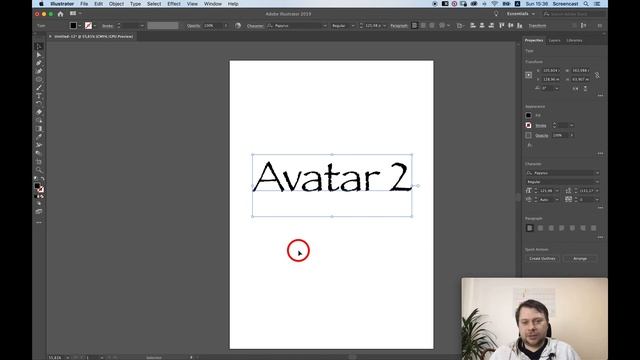Open the Auto kerning dropdown in Character section
This screenshot has height=360, width=640.
[x=557, y=200]
